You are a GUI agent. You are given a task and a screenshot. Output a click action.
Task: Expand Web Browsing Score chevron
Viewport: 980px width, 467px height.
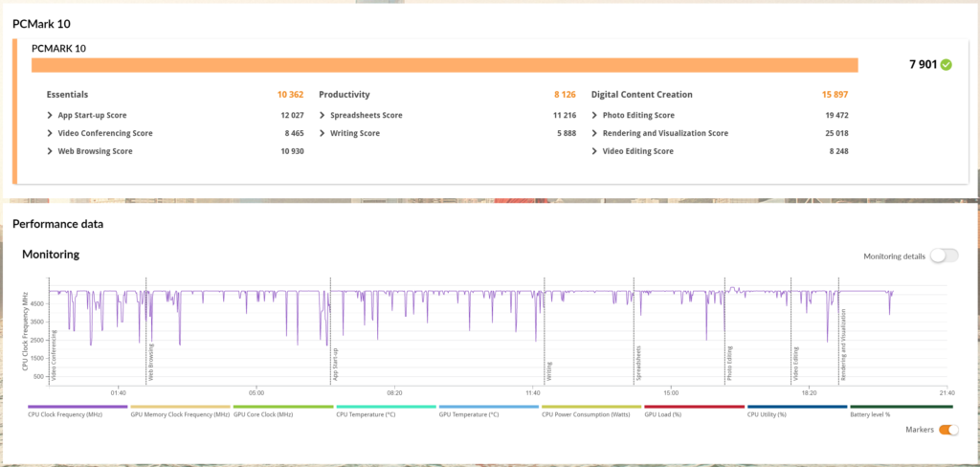click(50, 151)
